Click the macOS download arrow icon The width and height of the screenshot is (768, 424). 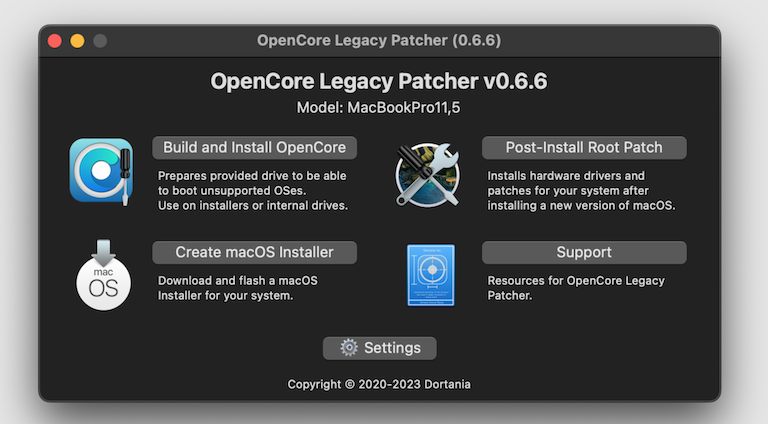click(103, 275)
